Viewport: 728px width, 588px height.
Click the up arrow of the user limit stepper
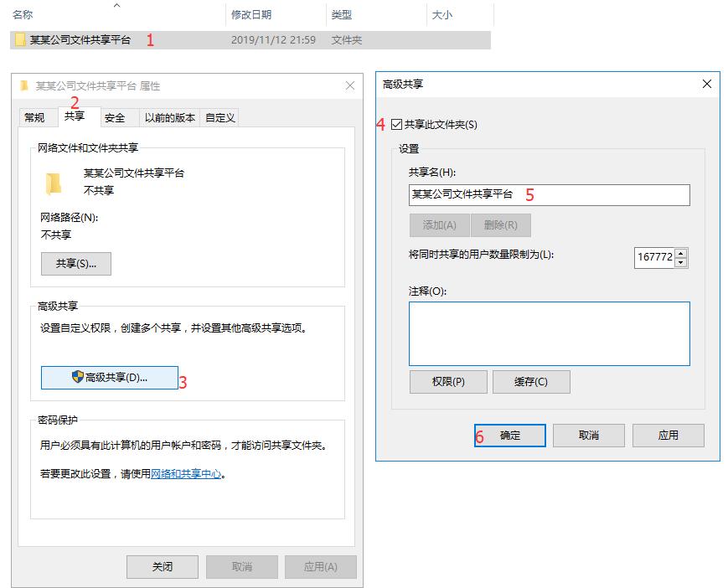click(x=681, y=253)
